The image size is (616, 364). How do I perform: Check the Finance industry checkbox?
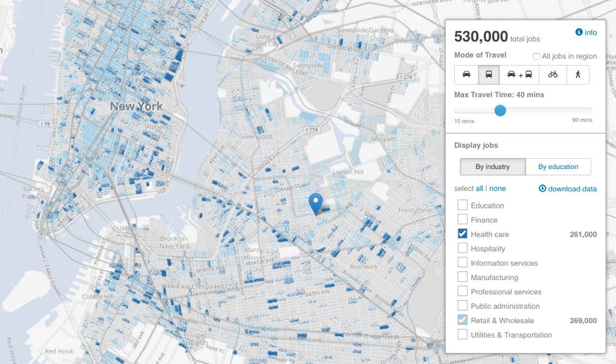462,219
